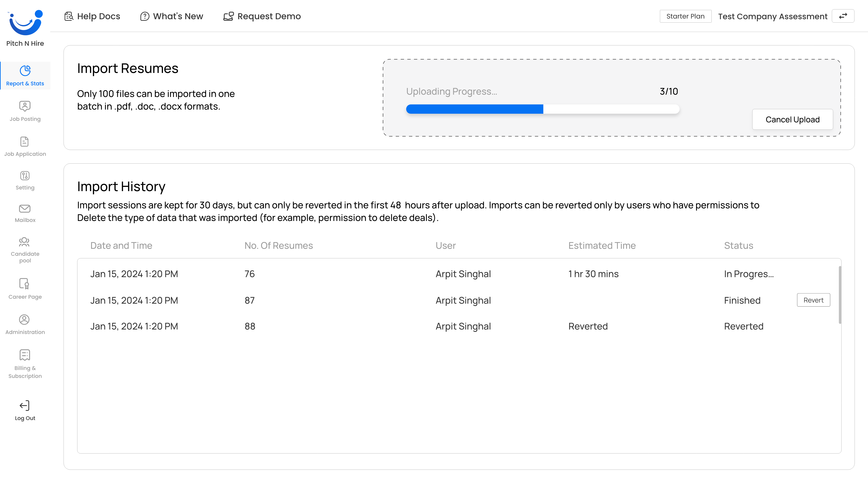868x484 pixels.
Task: Open Administration settings
Action: click(25, 324)
